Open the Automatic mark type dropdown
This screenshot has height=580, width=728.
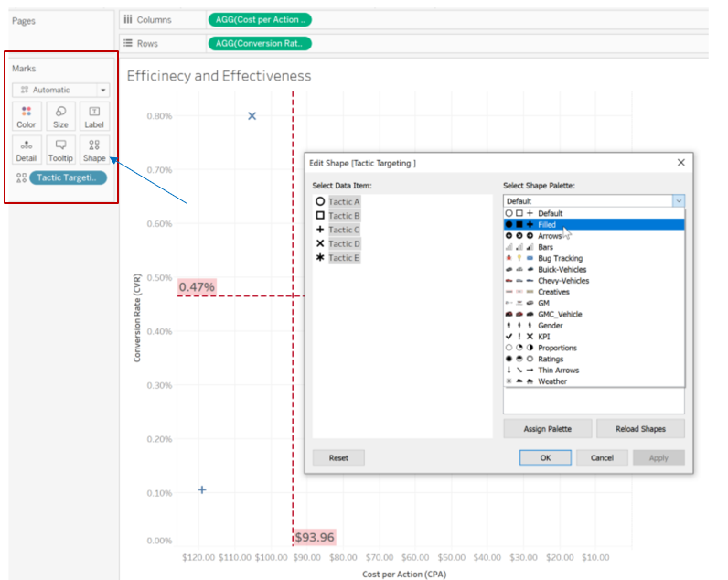pyautogui.click(x=61, y=90)
